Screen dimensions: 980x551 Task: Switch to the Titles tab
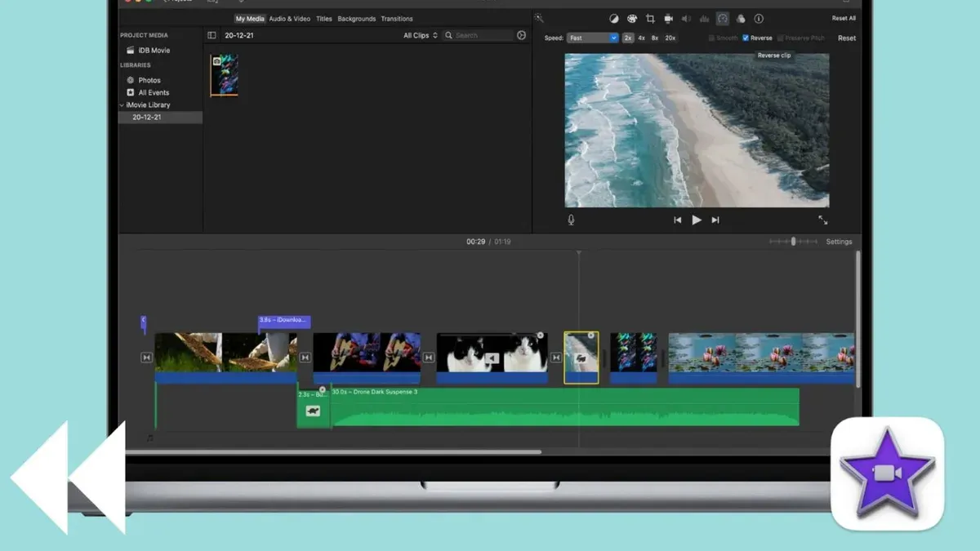click(324, 19)
